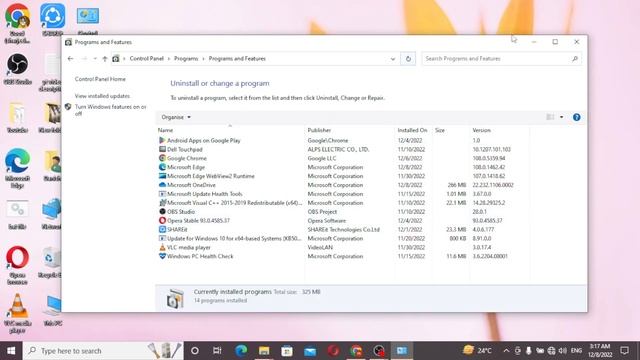The height and width of the screenshot is (360, 640).
Task: Open File Explorer from the taskbar
Action: click(264, 351)
